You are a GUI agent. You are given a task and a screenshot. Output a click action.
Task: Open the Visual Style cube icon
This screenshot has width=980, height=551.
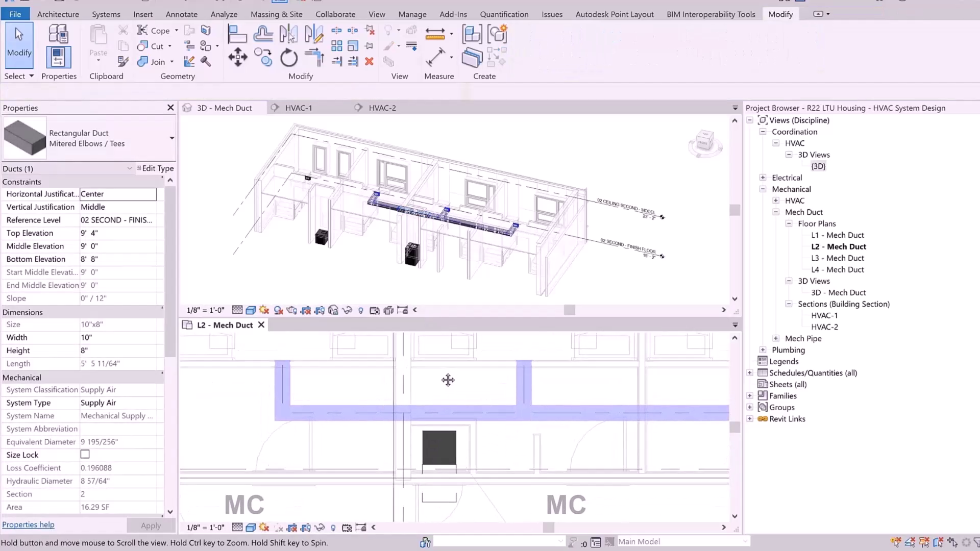[x=250, y=310]
